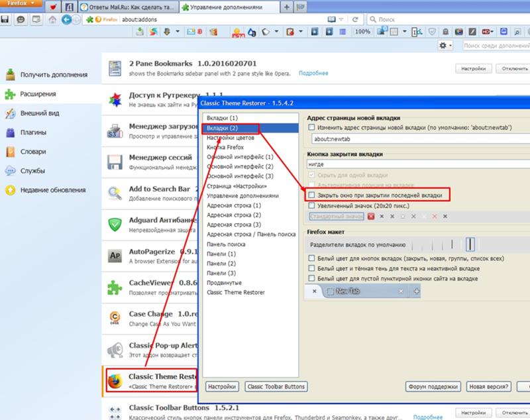This screenshot has width=530, height=420.
Task: Click the Classic Pop-up Alert megaphone icon
Action: (115, 350)
